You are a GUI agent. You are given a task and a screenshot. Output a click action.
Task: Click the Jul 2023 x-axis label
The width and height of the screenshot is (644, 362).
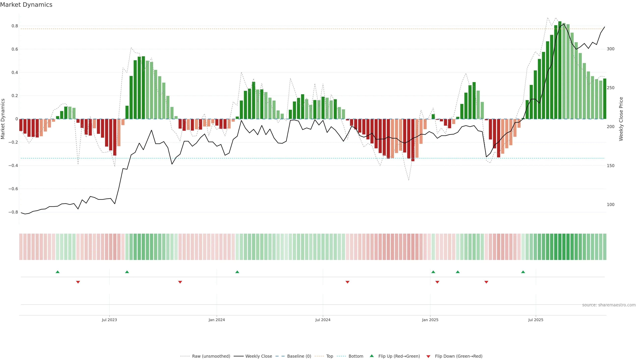pos(109,320)
